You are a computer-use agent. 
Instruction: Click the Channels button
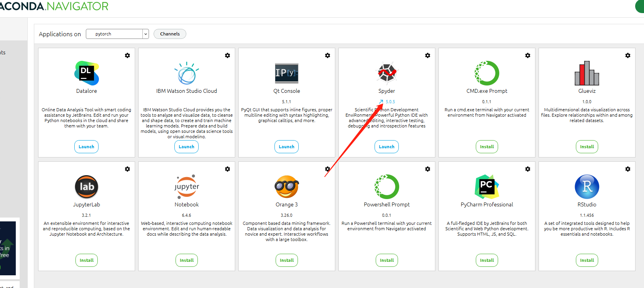pos(170,34)
